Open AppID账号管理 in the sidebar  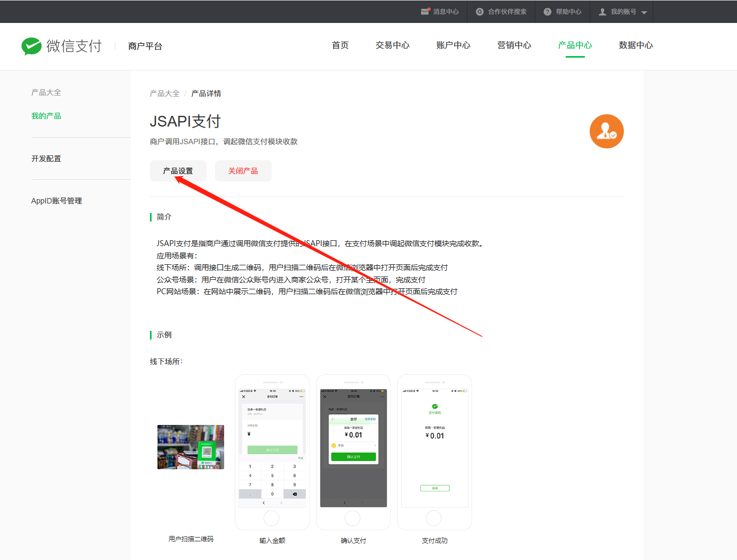point(57,201)
